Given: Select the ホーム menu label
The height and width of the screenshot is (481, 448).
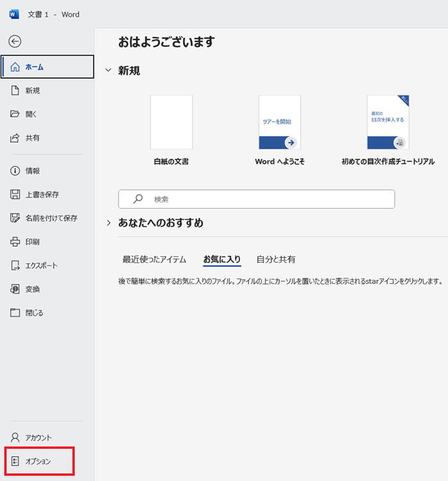Looking at the screenshot, I should 35,67.
